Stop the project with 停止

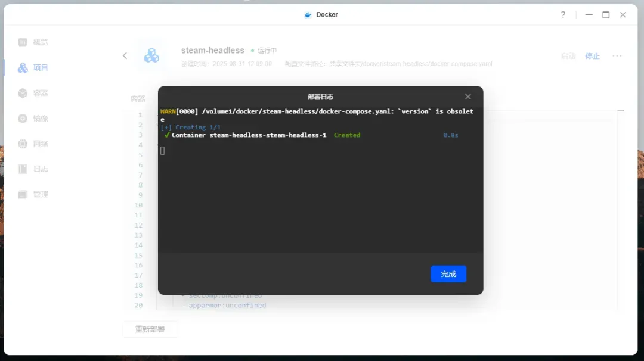point(592,56)
